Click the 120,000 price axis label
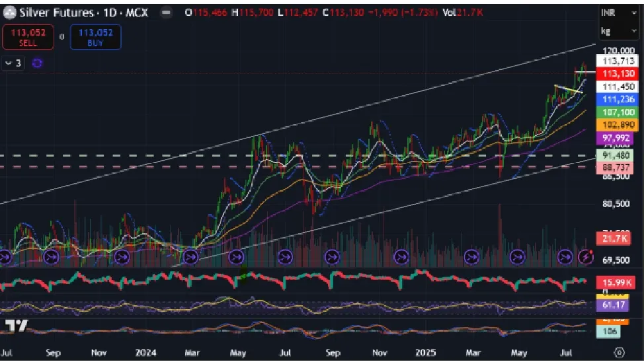The image size is (644, 362). pyautogui.click(x=618, y=51)
